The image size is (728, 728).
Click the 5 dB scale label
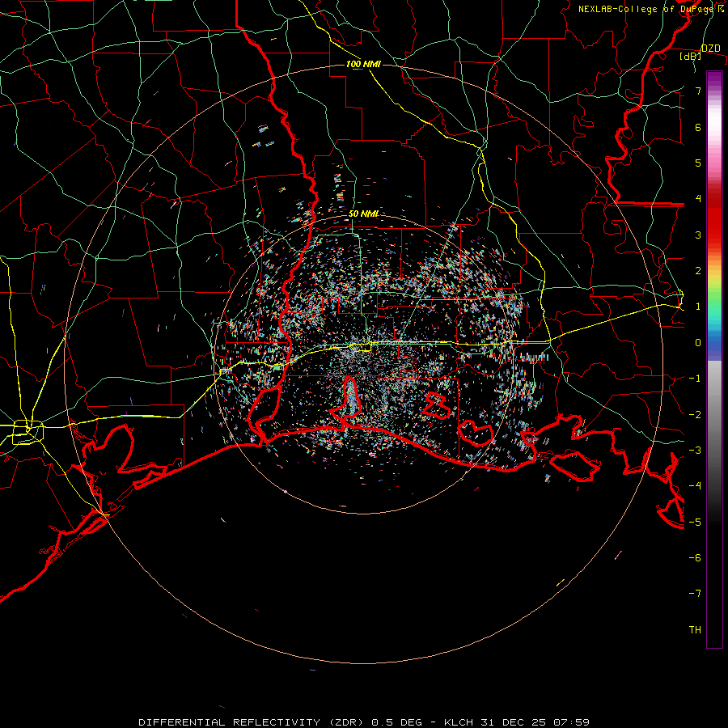tap(698, 163)
